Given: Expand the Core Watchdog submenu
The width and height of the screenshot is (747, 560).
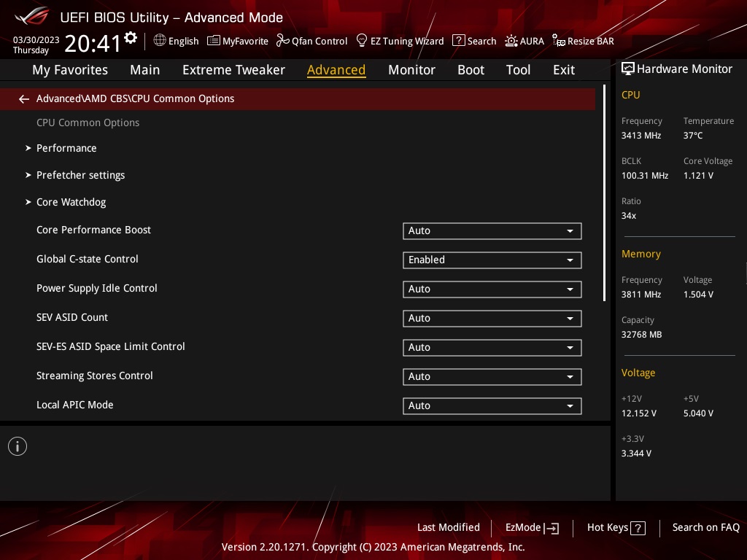Looking at the screenshot, I should pos(71,203).
